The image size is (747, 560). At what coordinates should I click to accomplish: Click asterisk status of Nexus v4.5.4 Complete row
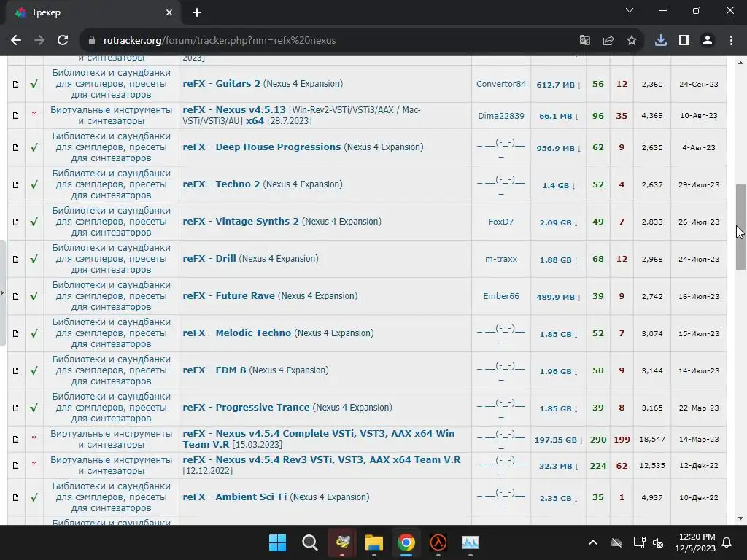pyautogui.click(x=34, y=438)
